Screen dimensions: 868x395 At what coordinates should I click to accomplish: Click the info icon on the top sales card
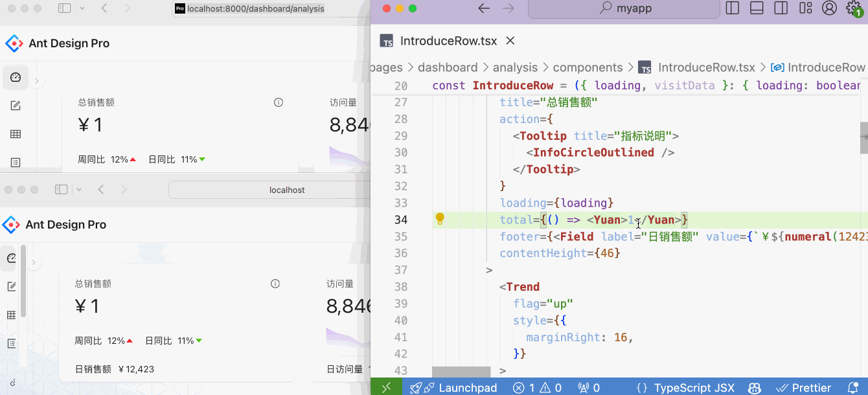pyautogui.click(x=279, y=102)
